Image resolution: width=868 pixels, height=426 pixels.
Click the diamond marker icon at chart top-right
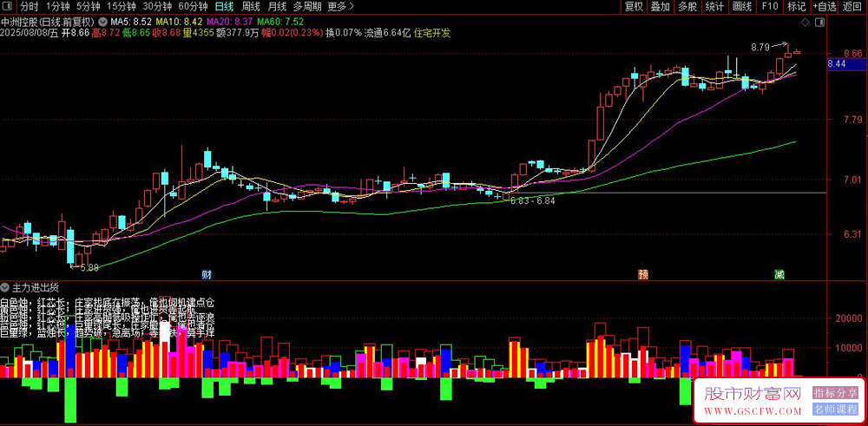point(806,23)
